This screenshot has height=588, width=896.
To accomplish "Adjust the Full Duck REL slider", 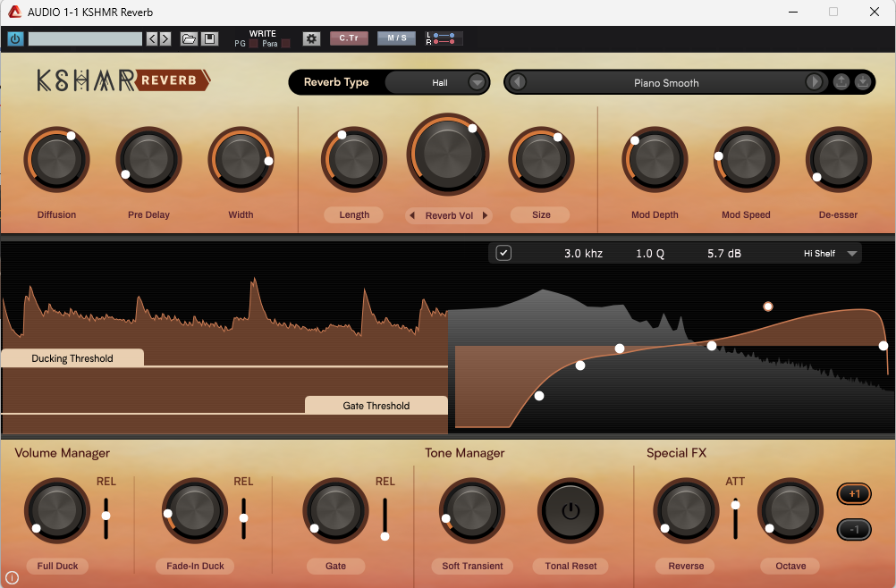I will point(106,516).
